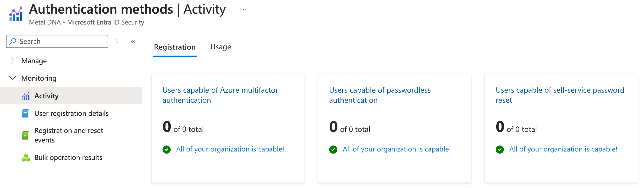Click '0 of 0 total' in passwordless card
Screen dimensions: 644x188
pyautogui.click(x=350, y=127)
